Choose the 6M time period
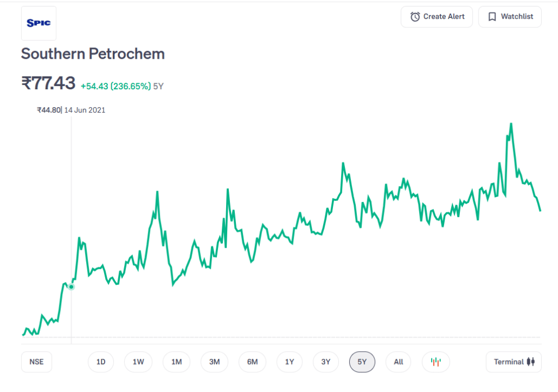Viewport: 558px width, 392px height. tap(252, 362)
